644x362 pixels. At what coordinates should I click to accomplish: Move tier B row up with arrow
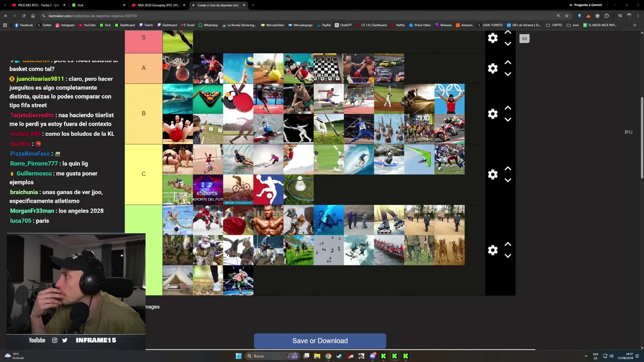(508, 108)
